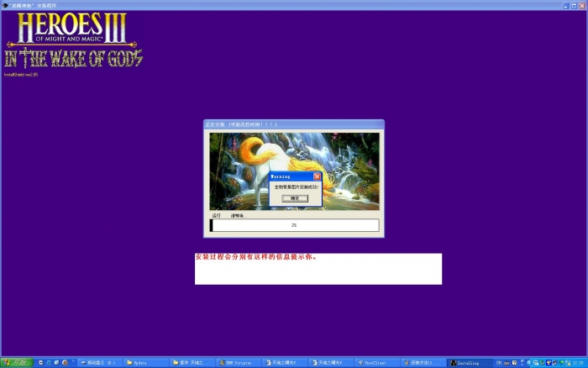
Task: Click the CH language indicator in taskbar
Action: (x=499, y=363)
